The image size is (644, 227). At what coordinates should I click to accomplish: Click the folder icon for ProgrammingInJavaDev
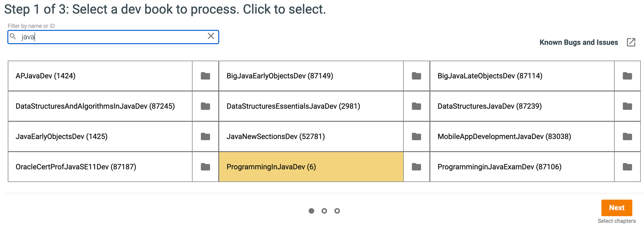[417, 167]
